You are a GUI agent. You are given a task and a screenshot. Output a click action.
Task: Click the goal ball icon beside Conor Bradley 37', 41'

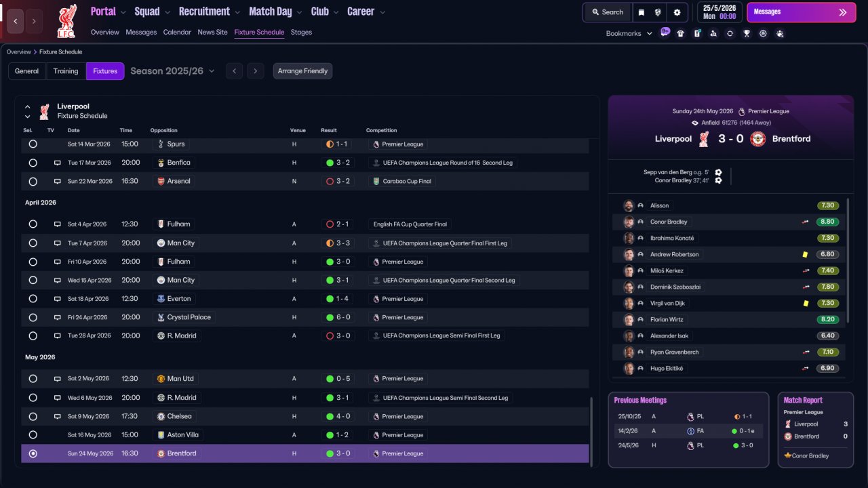click(x=718, y=180)
